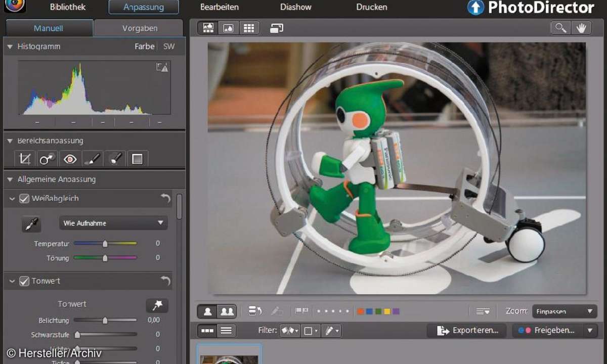
Task: Choose the red-eye removal tool
Action: (x=70, y=159)
